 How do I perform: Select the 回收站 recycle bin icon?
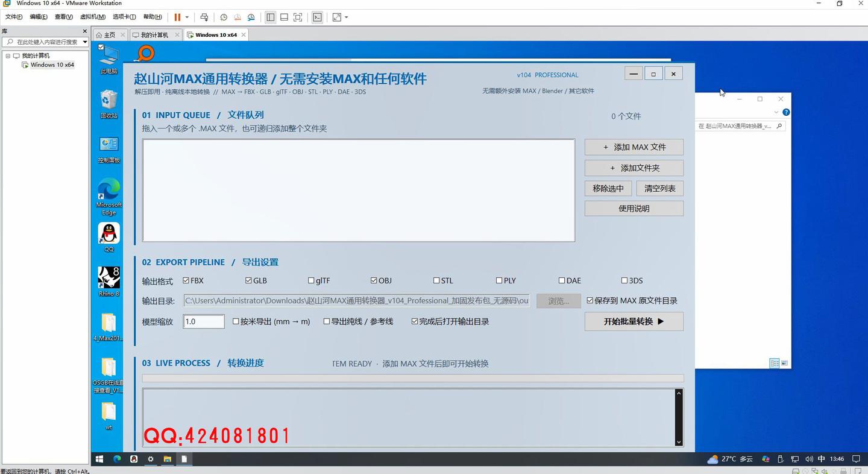pos(108,104)
